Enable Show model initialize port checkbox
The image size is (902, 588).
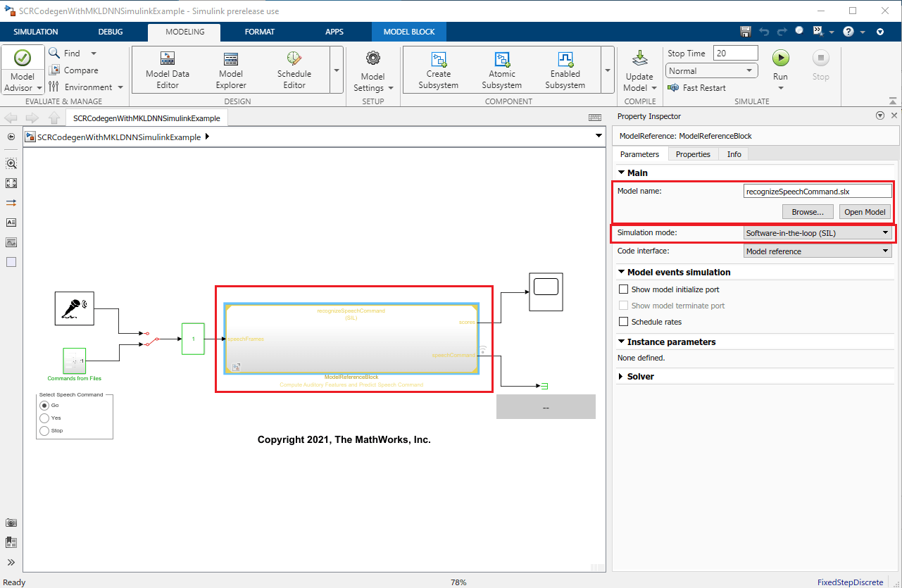coord(623,289)
